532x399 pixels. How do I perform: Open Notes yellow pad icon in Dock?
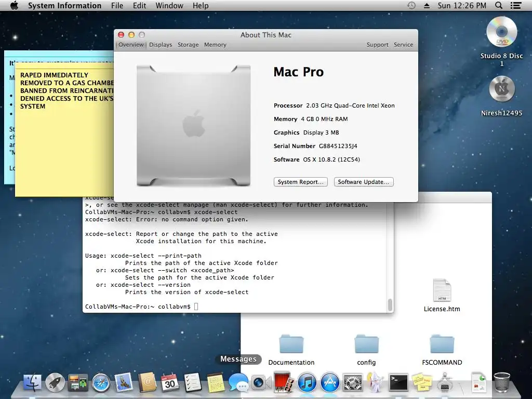coord(216,382)
